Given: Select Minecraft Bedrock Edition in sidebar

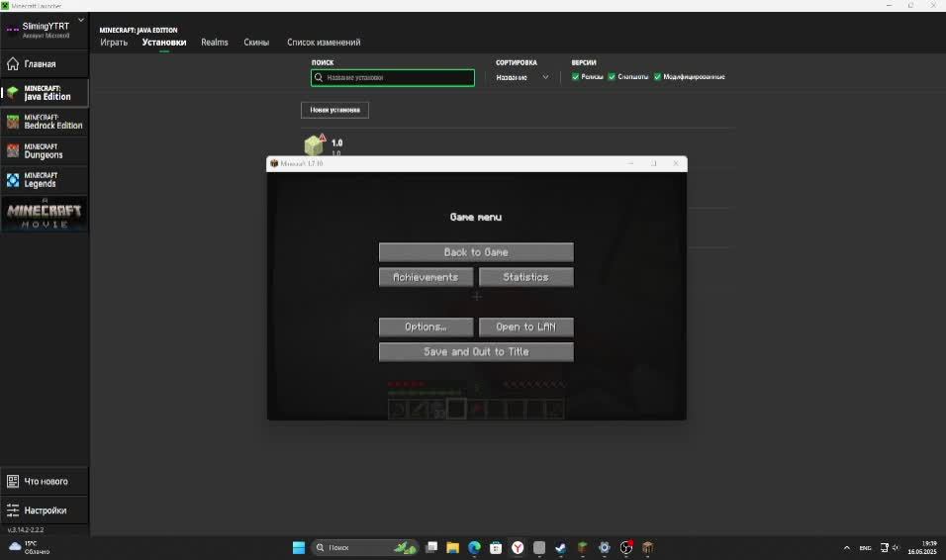Looking at the screenshot, I should tap(45, 122).
